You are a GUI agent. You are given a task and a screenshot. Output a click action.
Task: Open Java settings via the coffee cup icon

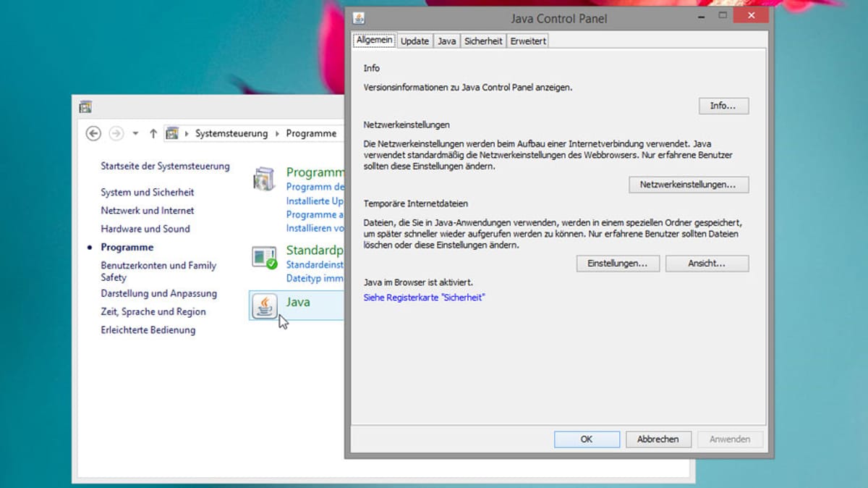coord(263,306)
